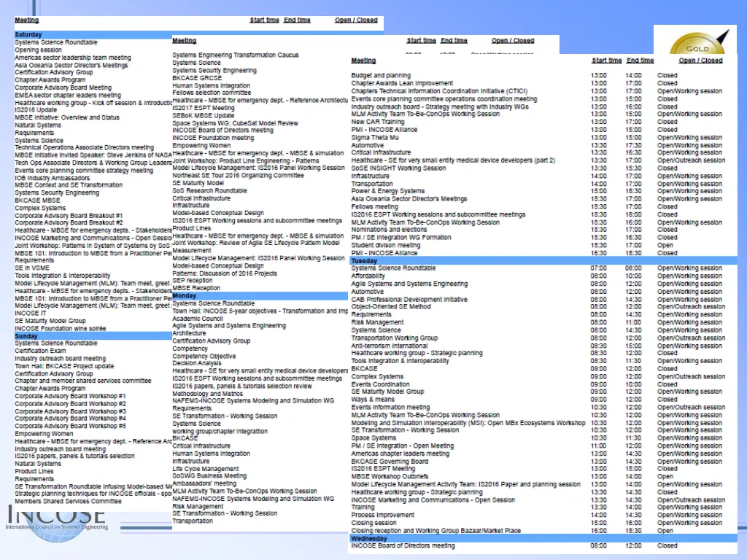Select 'Town Hall: BKCASE Project update'
Screen dimensions: 747x560
coord(64,366)
